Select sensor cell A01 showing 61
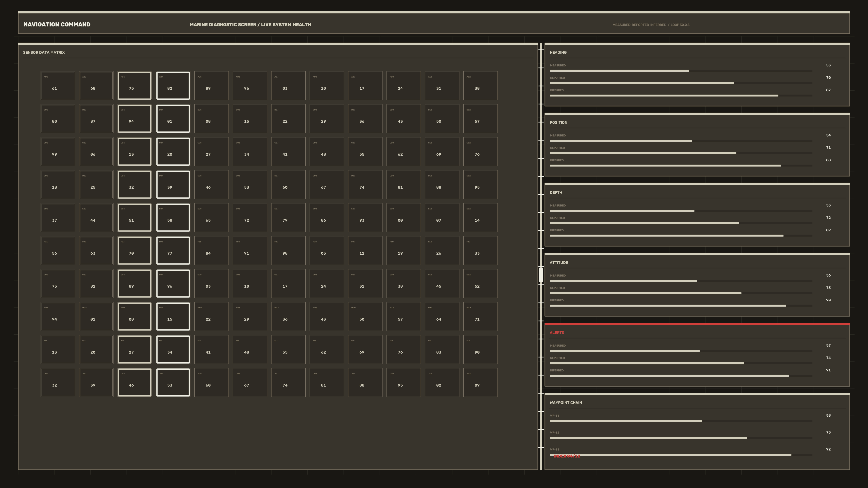Image resolution: width=868 pixels, height=488 pixels. tap(58, 86)
